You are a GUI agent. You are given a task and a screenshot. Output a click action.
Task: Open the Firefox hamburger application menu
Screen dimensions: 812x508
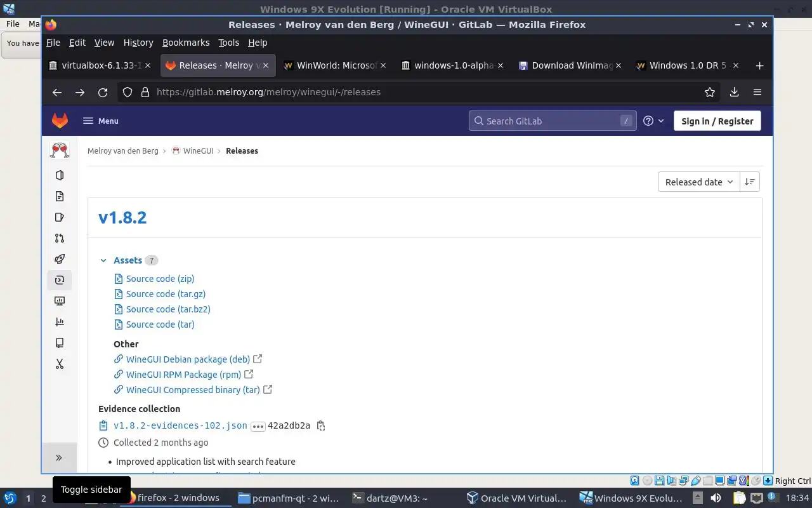(x=757, y=92)
